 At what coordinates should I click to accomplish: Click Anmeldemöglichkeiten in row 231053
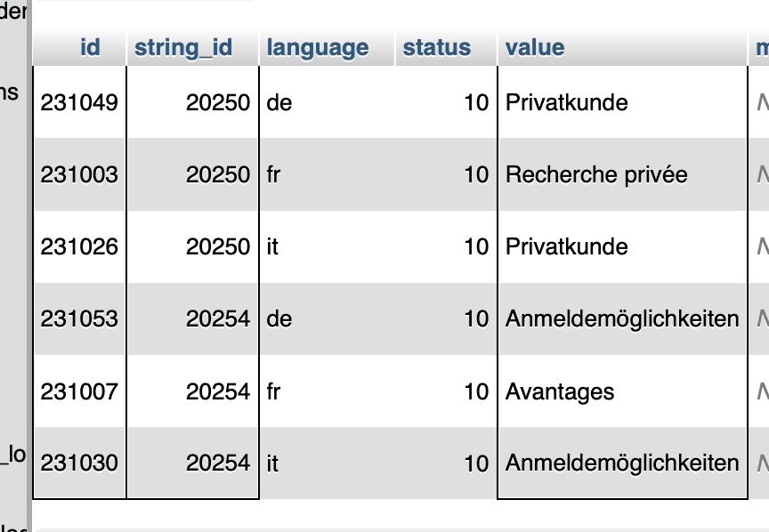point(622,318)
